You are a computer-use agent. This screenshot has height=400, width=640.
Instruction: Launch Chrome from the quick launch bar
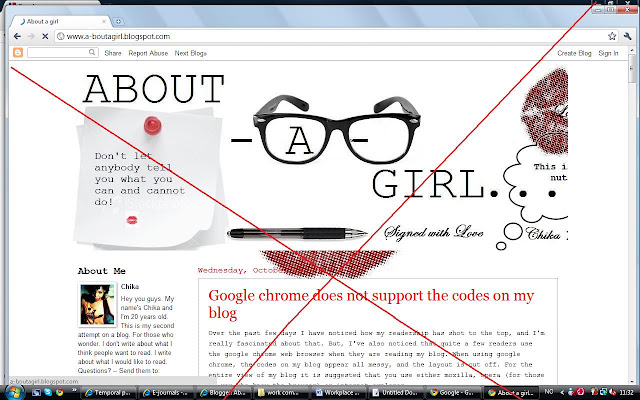tap(60, 393)
